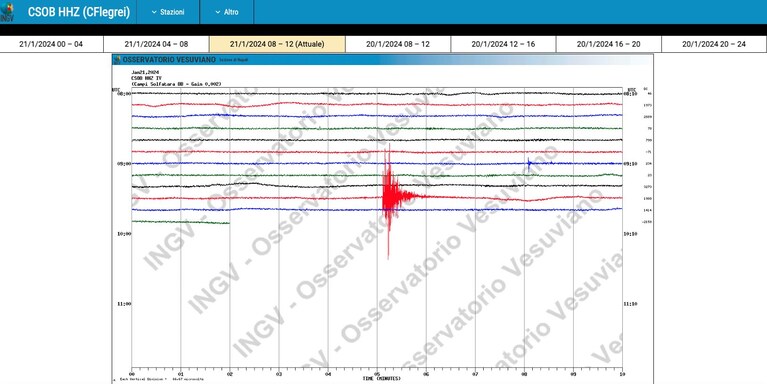The image size is (767, 384).
Task: Click the small blue event spike
Action: tap(529, 164)
